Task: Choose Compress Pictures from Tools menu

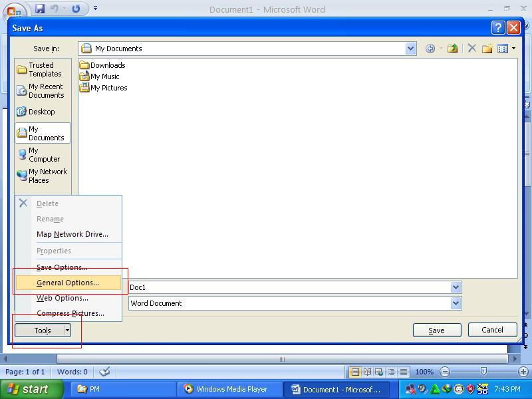Action: pos(70,313)
